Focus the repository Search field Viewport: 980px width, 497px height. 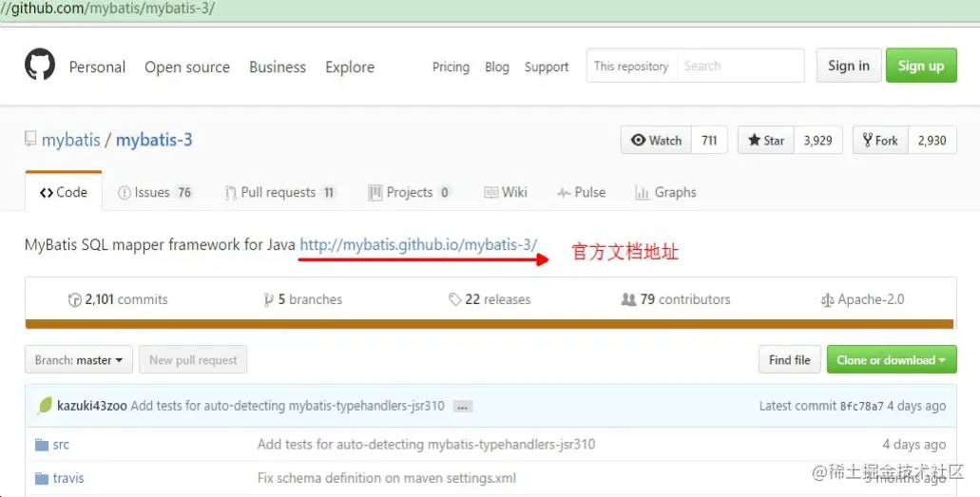pyautogui.click(x=740, y=65)
